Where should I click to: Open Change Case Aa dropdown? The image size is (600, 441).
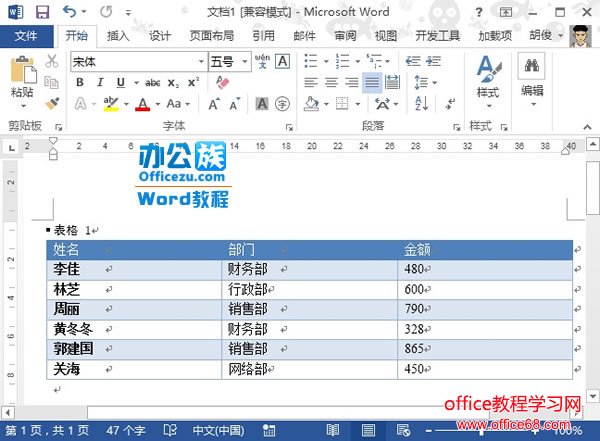[x=178, y=104]
